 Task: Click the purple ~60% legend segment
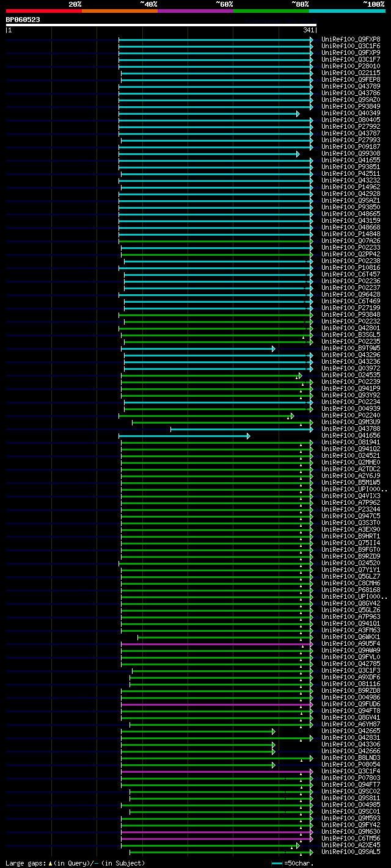click(x=195, y=11)
